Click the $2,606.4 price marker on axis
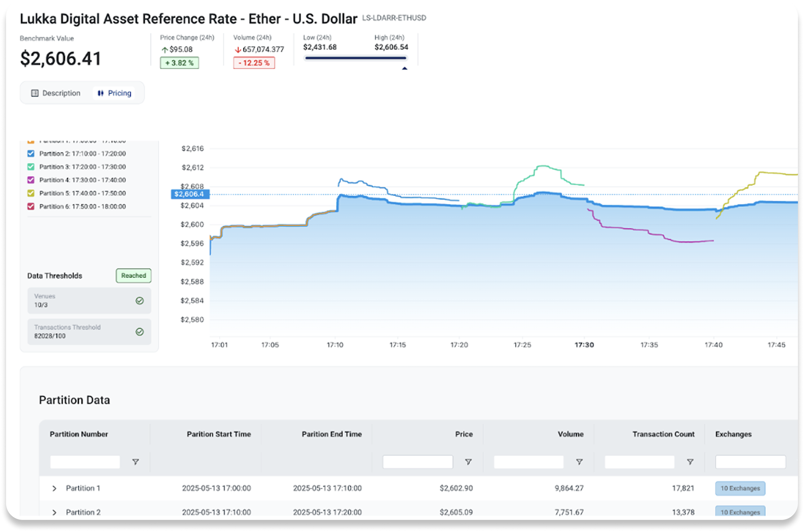Image resolution: width=804 pixels, height=532 pixels. tap(190, 194)
